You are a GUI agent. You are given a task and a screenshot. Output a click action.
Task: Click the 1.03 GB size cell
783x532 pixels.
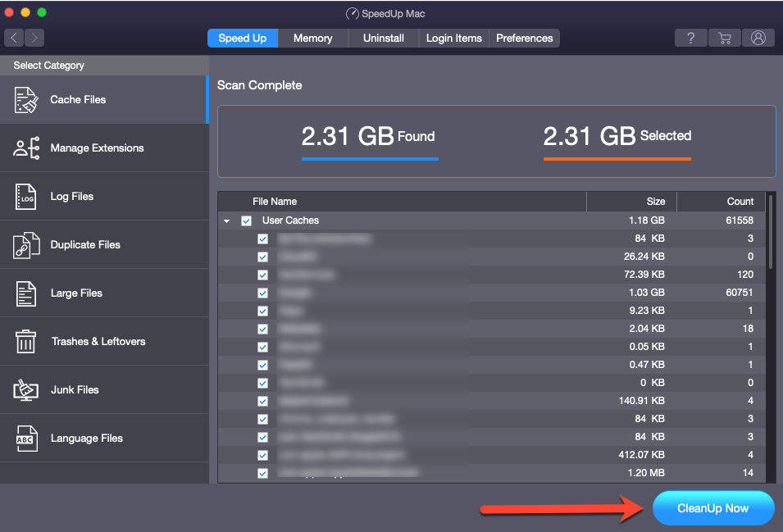pos(647,293)
